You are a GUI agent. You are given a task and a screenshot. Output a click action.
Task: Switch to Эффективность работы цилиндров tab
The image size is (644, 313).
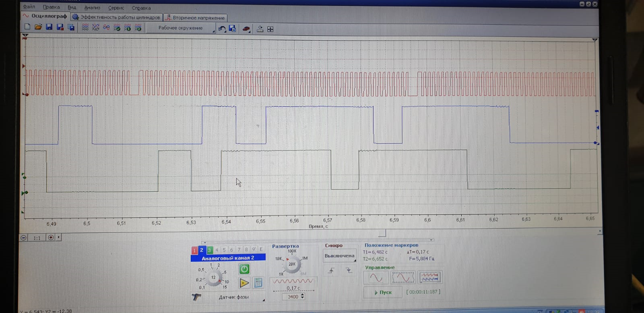[x=116, y=17]
